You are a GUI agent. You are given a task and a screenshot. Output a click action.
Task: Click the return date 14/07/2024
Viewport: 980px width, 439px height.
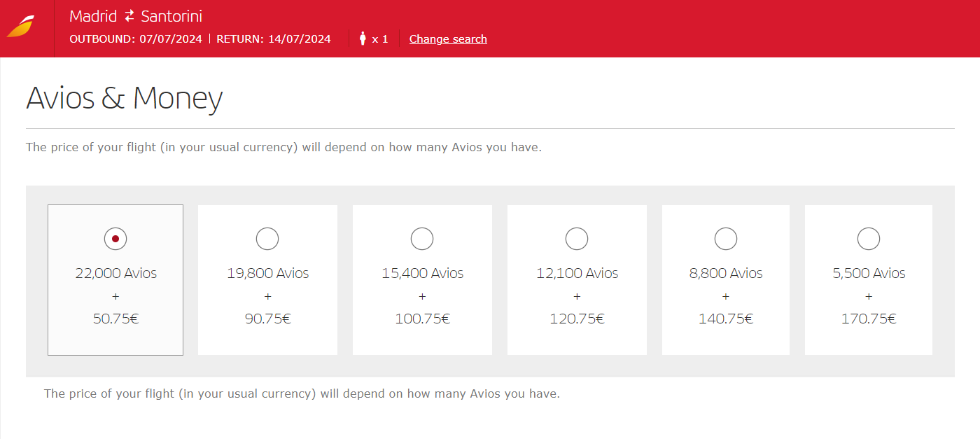click(x=298, y=39)
